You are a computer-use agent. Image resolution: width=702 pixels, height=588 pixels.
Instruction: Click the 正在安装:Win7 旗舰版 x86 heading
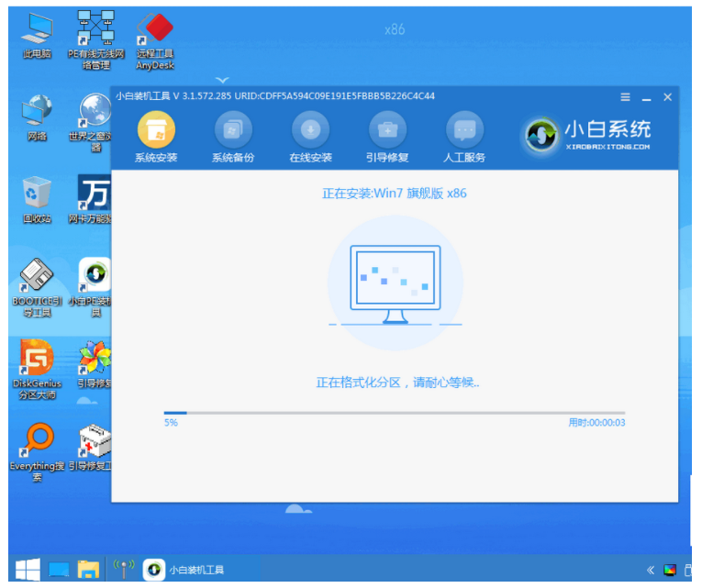click(395, 194)
